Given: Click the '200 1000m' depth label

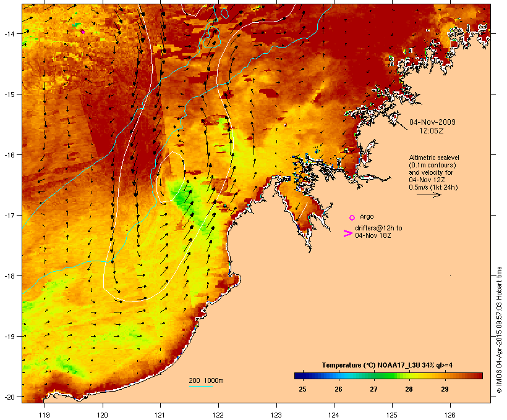Looking at the screenshot, I should click(x=206, y=380).
